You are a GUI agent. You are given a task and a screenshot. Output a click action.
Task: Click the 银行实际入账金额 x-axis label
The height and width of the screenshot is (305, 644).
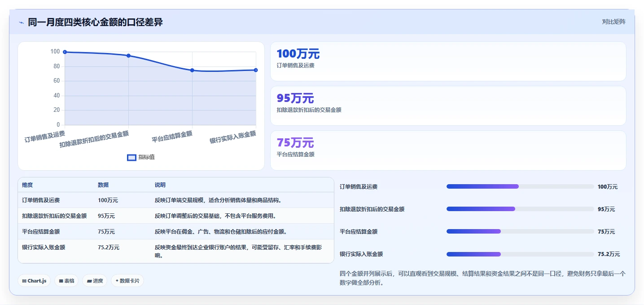(x=233, y=137)
